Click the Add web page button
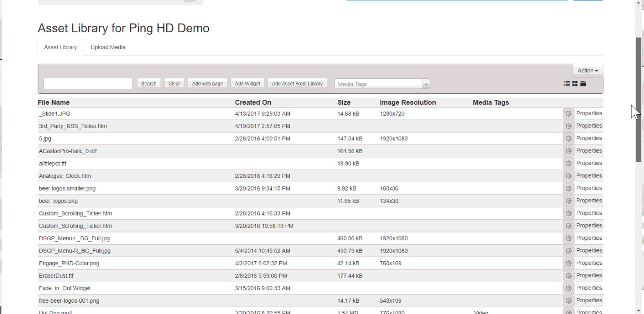Screen dimensions: 644x314 [x=207, y=84]
